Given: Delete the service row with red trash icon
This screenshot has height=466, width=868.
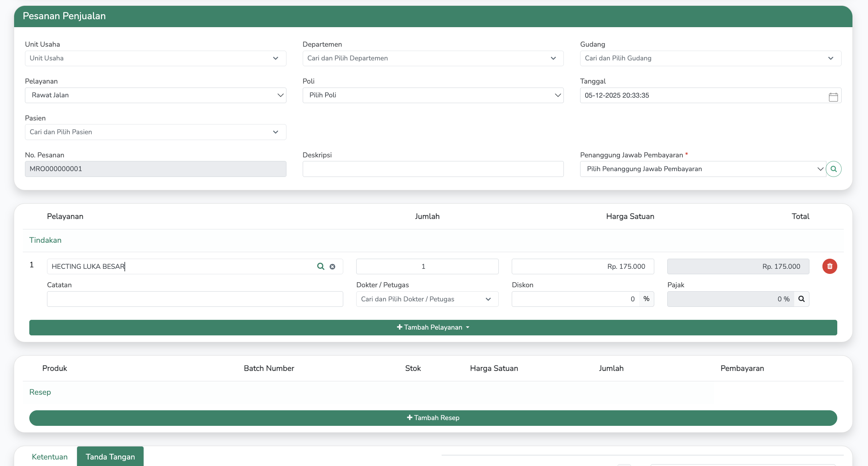Looking at the screenshot, I should tap(830, 266).
